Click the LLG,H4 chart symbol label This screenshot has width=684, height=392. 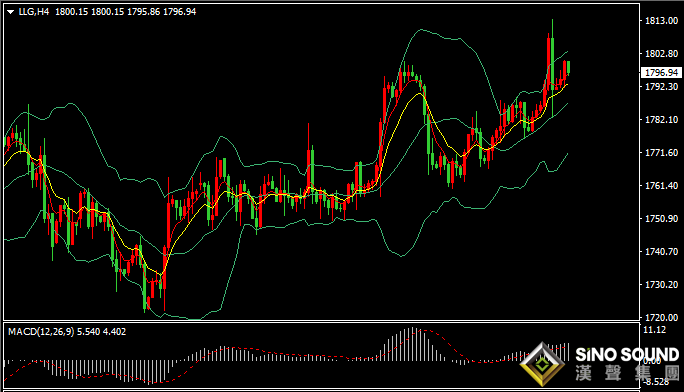[x=34, y=12]
